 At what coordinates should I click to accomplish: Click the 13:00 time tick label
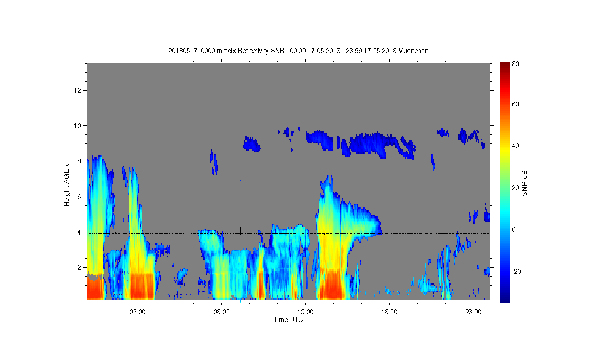306,312
